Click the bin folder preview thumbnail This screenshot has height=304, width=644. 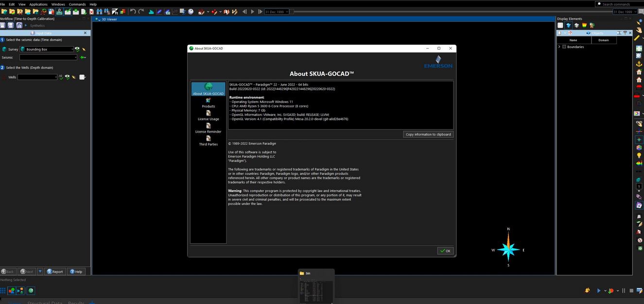(x=316, y=286)
